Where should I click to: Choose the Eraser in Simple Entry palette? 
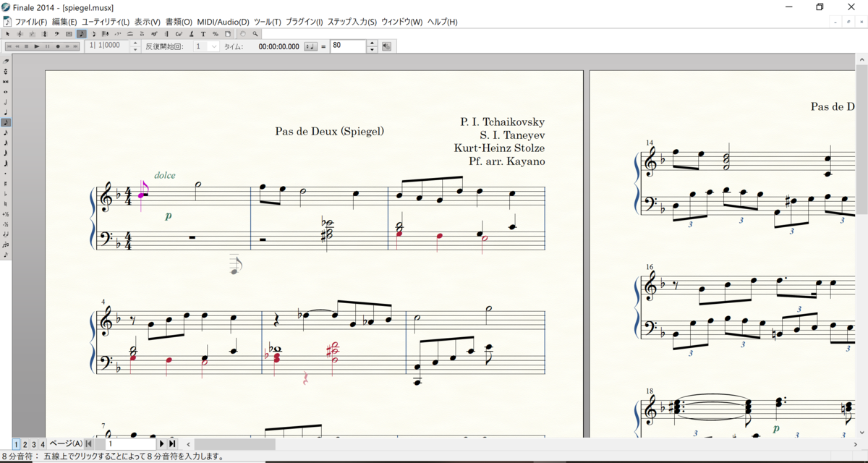[x=6, y=61]
